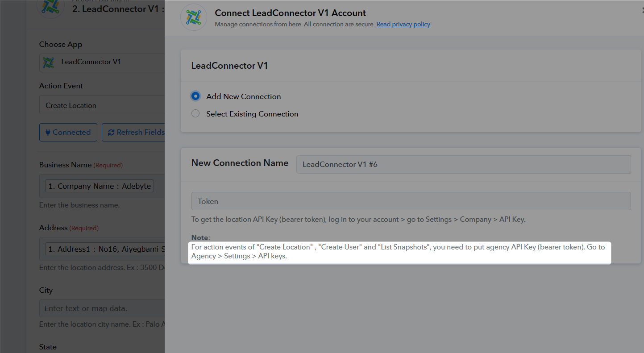Click the Choose App label
The width and height of the screenshot is (644, 353).
tap(61, 45)
